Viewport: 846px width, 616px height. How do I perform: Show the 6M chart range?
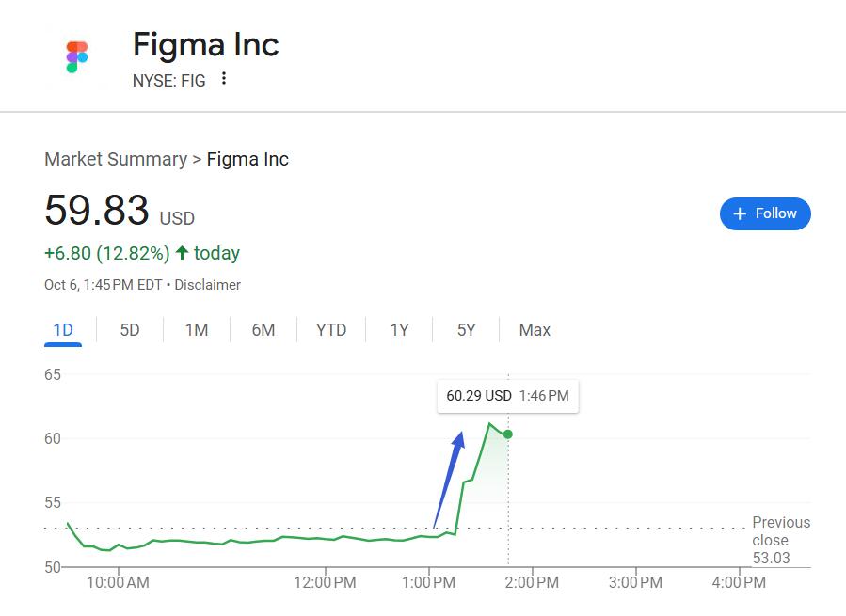(x=263, y=330)
